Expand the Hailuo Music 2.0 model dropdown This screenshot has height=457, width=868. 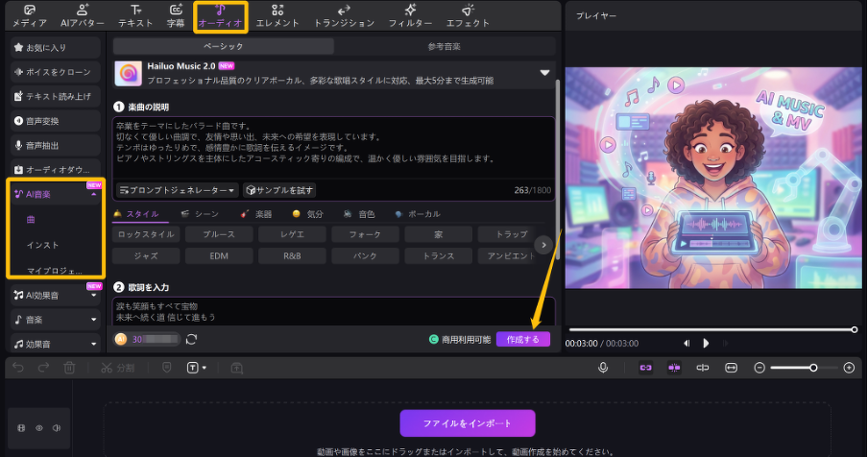pos(544,73)
